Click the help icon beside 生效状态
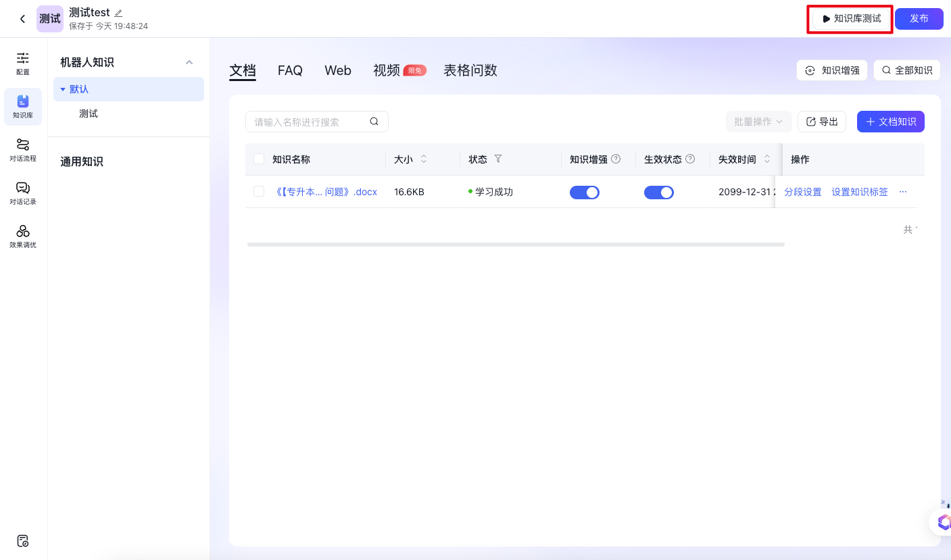The height and width of the screenshot is (560, 951). [x=690, y=159]
